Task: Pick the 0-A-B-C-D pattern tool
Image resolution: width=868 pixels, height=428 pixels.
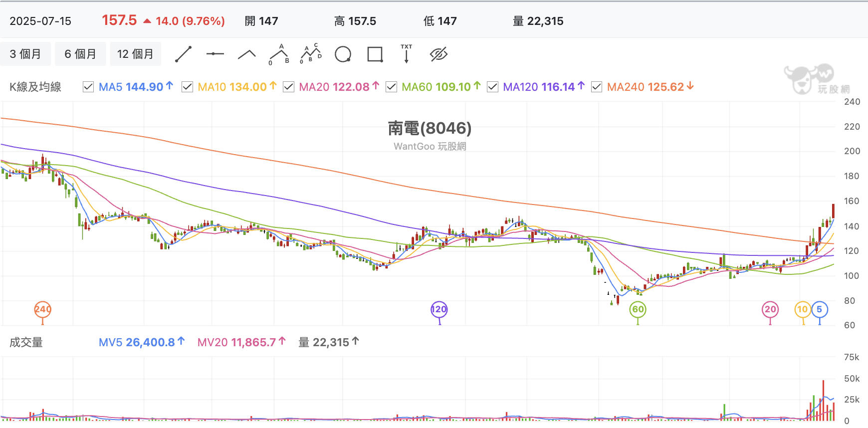Action: (311, 54)
